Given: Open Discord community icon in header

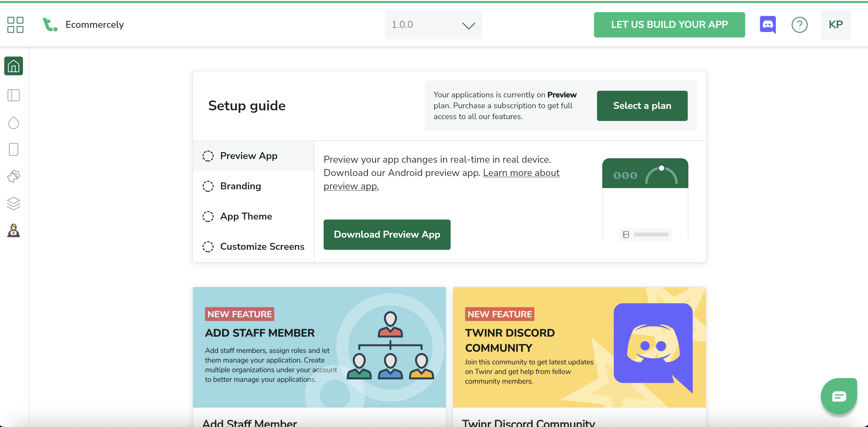Looking at the screenshot, I should pyautogui.click(x=768, y=24).
